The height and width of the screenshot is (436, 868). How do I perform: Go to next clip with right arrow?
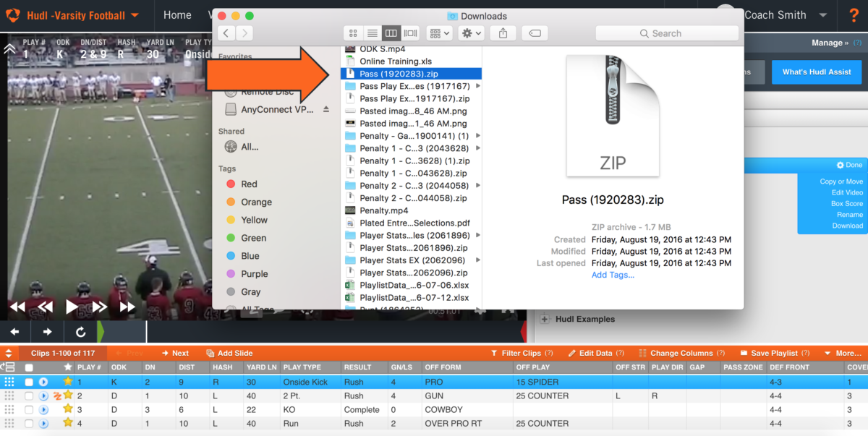click(47, 332)
